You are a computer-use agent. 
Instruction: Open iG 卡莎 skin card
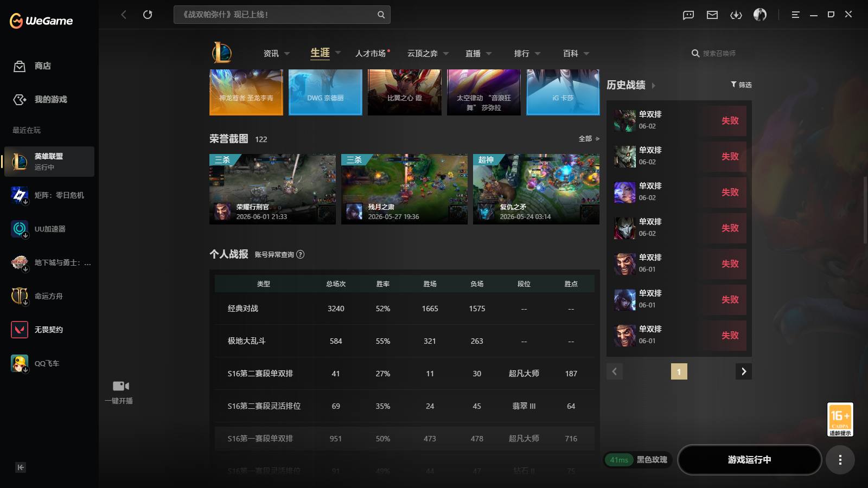[x=563, y=92]
